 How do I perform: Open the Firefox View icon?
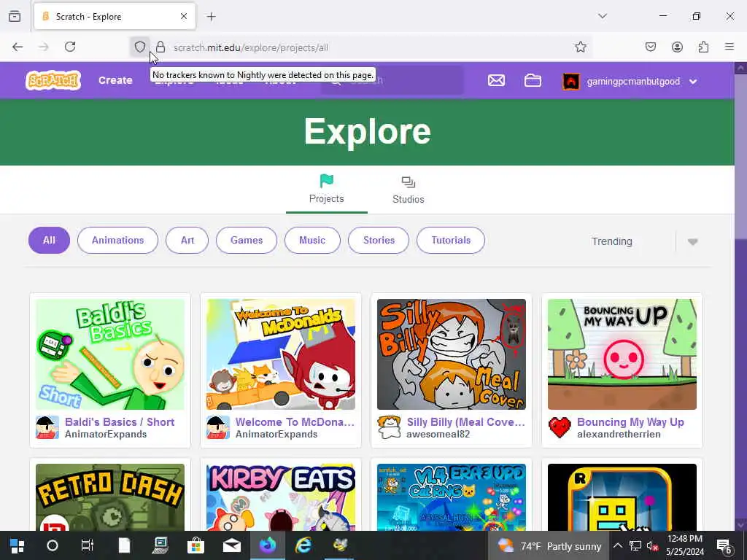(x=15, y=16)
